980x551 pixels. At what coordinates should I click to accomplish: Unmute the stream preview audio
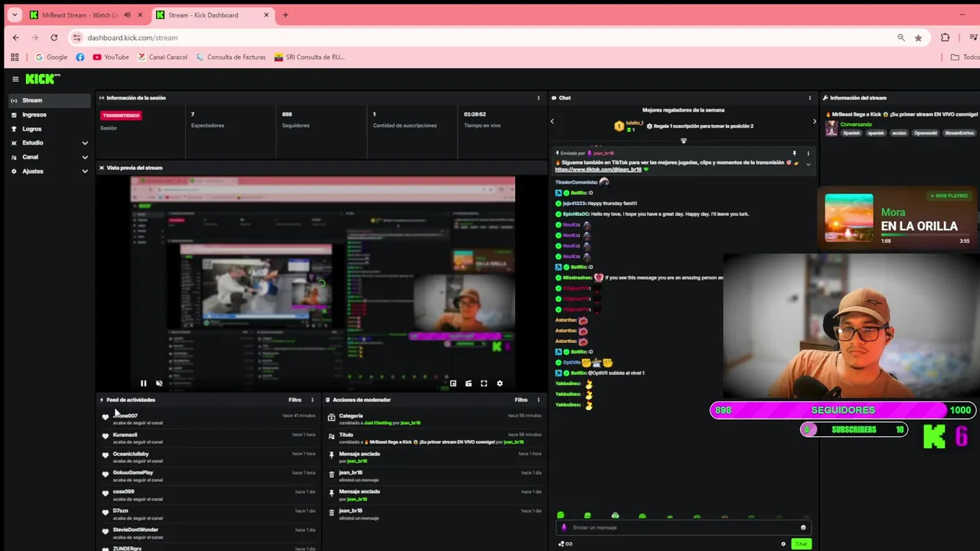159,383
